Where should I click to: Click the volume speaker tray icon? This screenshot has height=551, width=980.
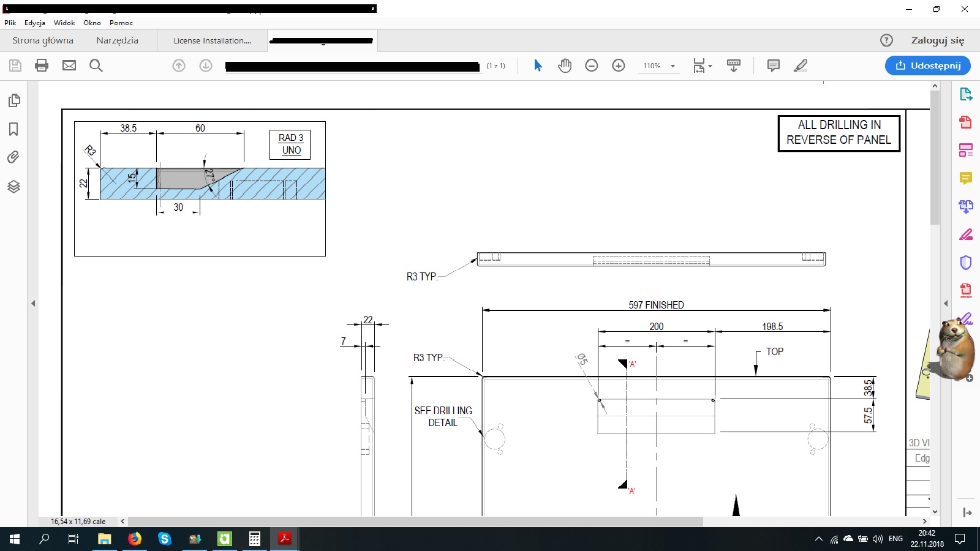point(878,539)
